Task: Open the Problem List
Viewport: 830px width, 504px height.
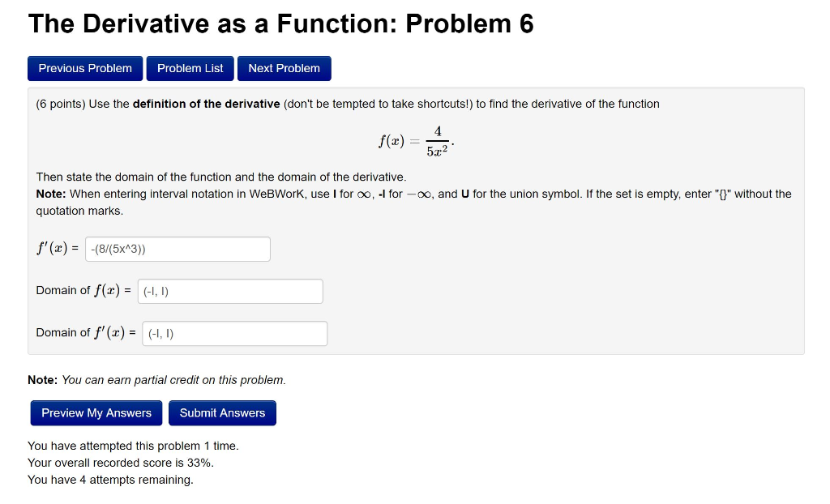Action: [190, 68]
